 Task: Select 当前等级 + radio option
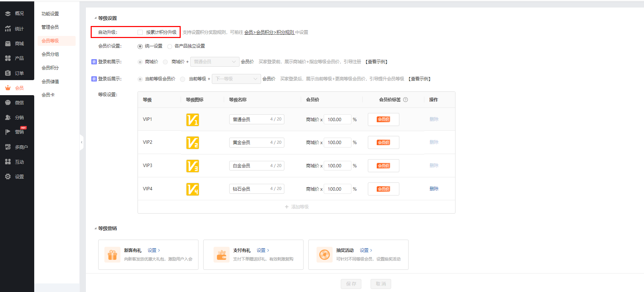[x=183, y=79]
